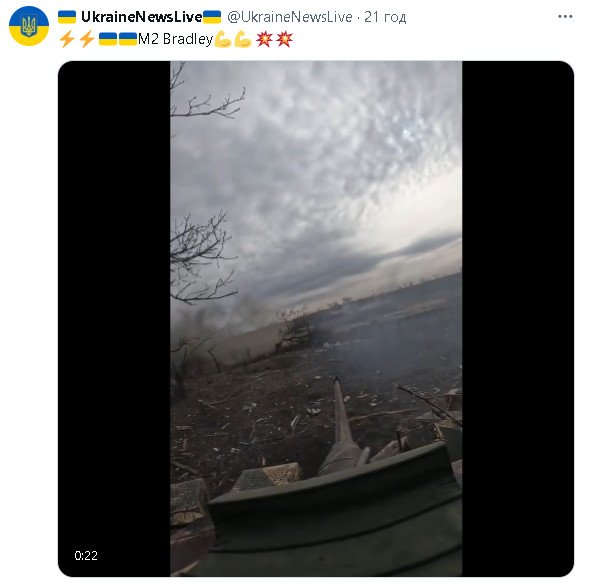Click the sun in the video's cloudy sky
This screenshot has height=588, width=590.
click(406, 132)
